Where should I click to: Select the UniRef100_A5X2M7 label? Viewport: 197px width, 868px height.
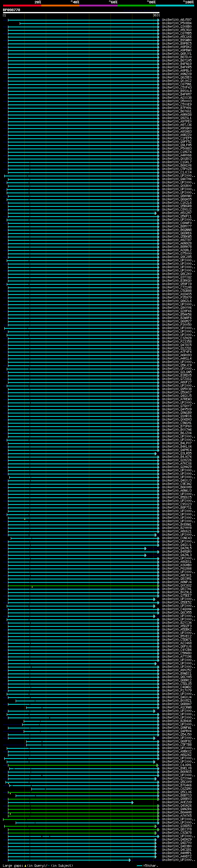tap(177, 213)
